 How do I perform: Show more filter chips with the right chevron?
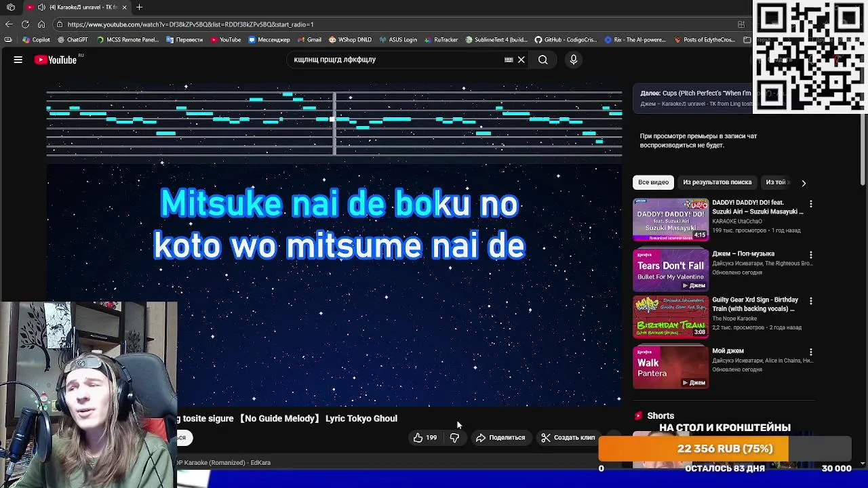[x=804, y=183]
